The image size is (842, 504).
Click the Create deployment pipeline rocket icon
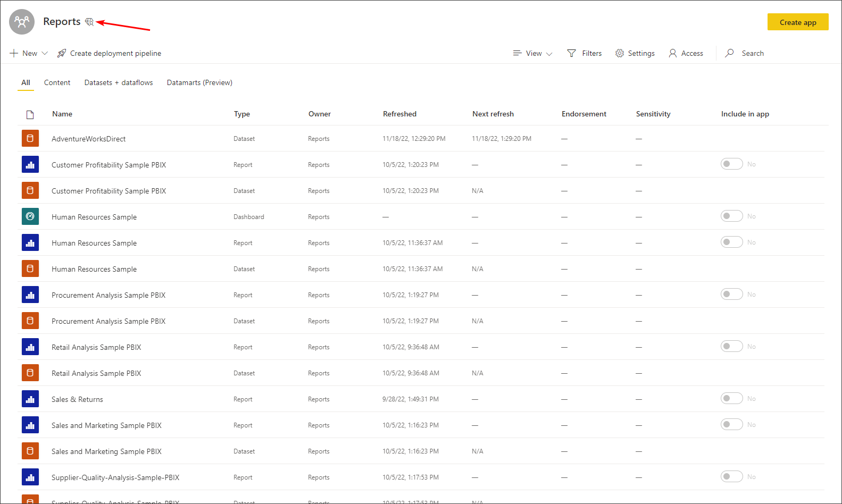click(x=62, y=53)
